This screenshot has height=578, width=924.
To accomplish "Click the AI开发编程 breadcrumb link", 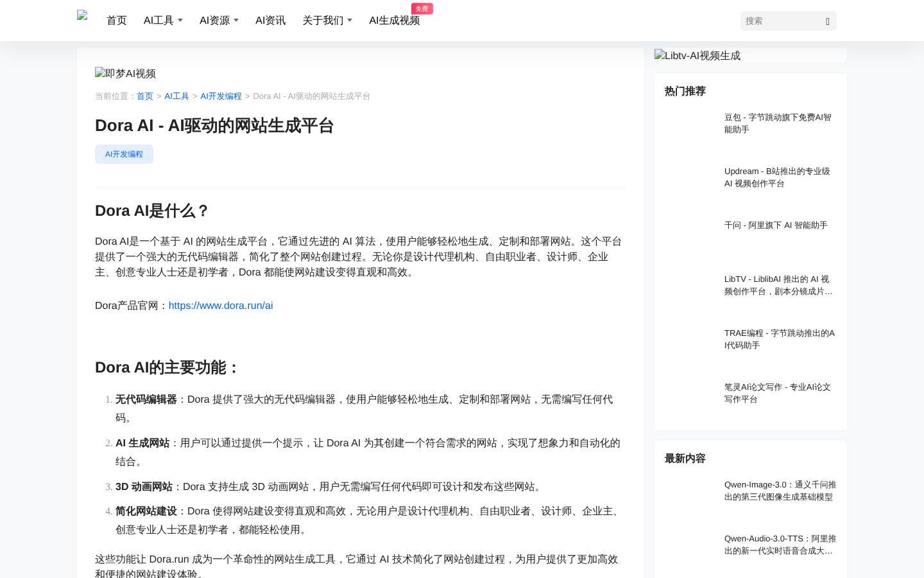I will pyautogui.click(x=221, y=96).
